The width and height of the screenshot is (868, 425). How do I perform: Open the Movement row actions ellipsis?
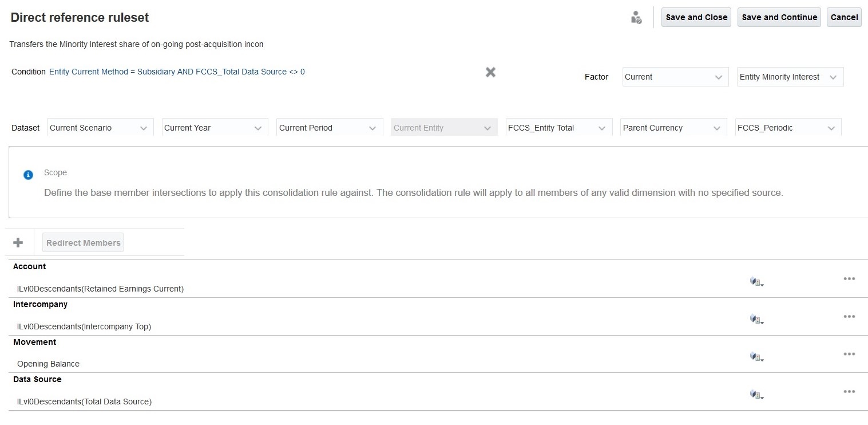pos(849,354)
